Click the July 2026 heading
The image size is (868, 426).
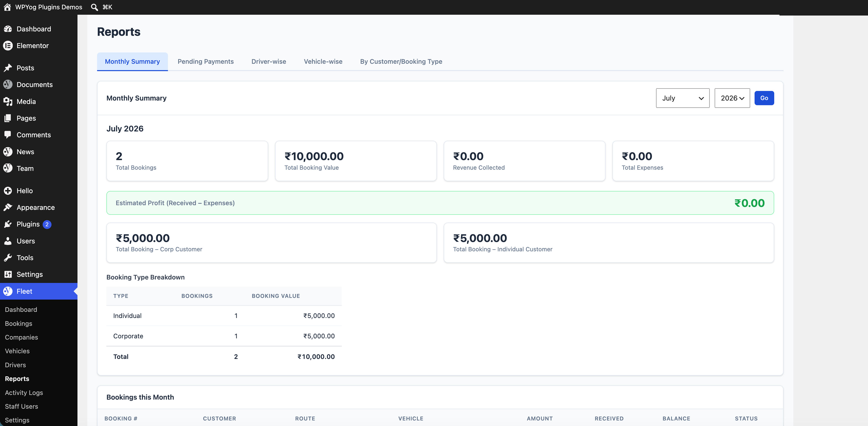125,129
